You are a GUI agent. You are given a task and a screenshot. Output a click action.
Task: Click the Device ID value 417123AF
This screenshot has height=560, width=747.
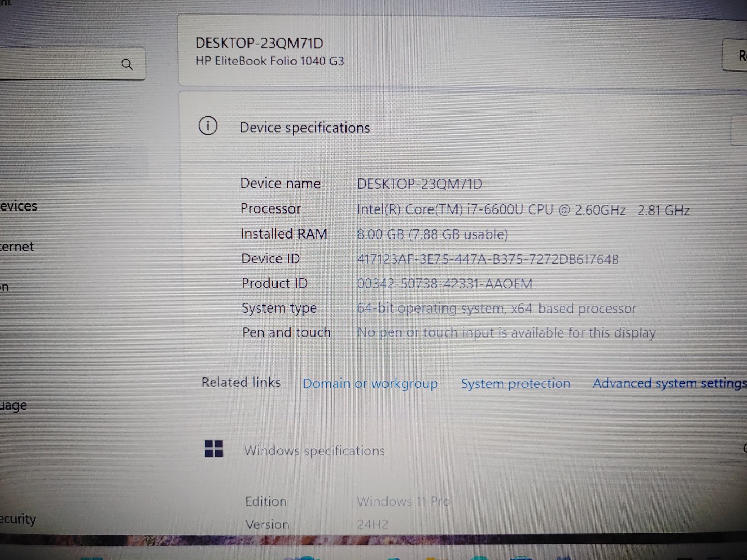click(488, 259)
